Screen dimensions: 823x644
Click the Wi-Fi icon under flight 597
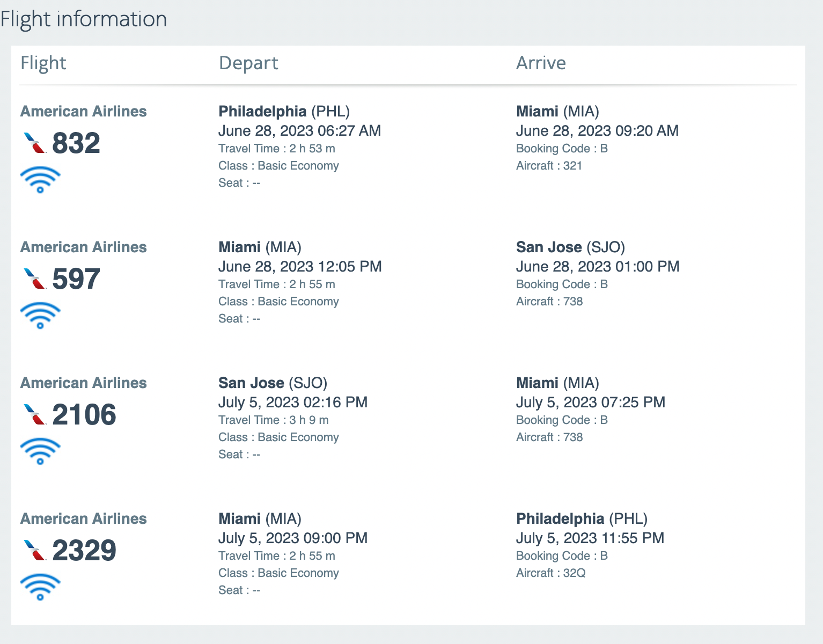click(x=40, y=316)
